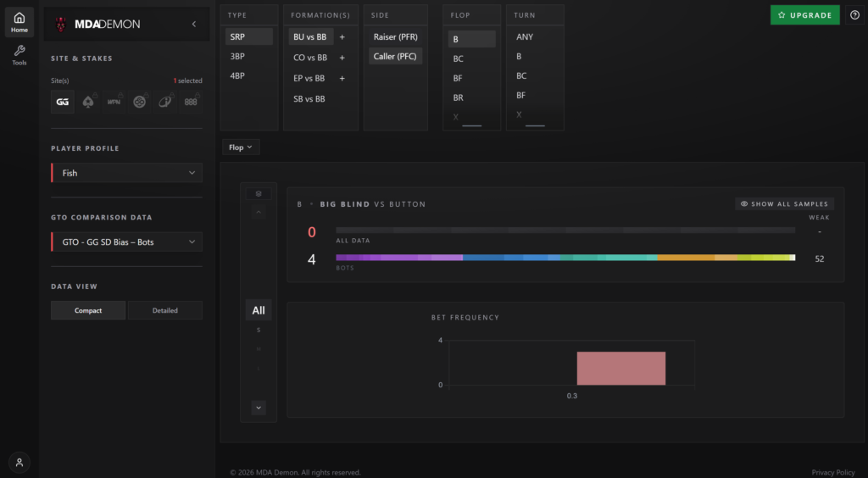Select the locked WPN site icon
Screen dimensions: 868x478
click(114, 102)
